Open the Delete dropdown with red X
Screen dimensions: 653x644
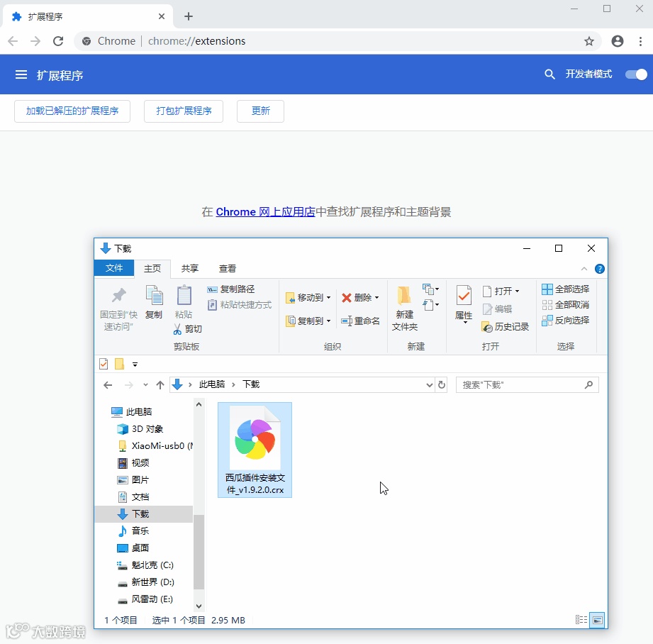[360, 297]
